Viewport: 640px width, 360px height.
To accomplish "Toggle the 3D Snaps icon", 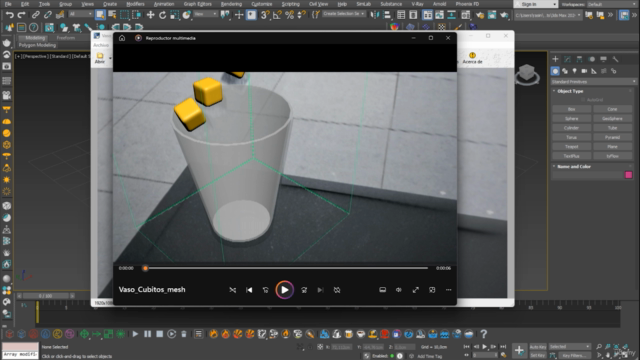I will tap(265, 15).
